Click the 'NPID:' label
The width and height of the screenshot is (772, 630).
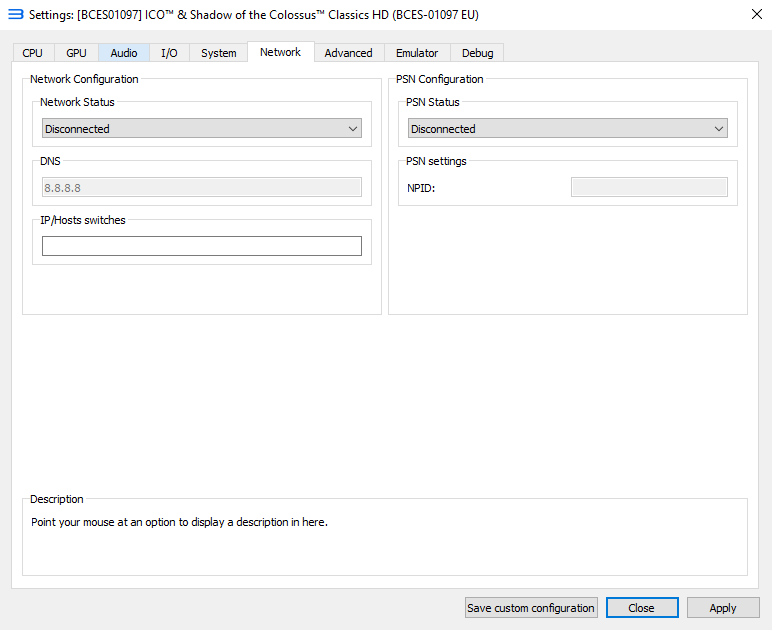pyautogui.click(x=421, y=188)
